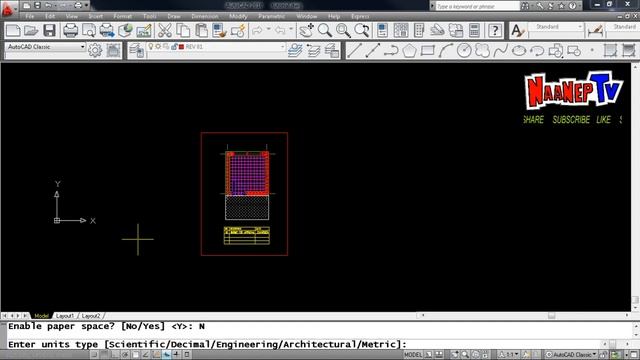
Task: Select the Hatch tool in draw toolbar
Action: click(610, 51)
